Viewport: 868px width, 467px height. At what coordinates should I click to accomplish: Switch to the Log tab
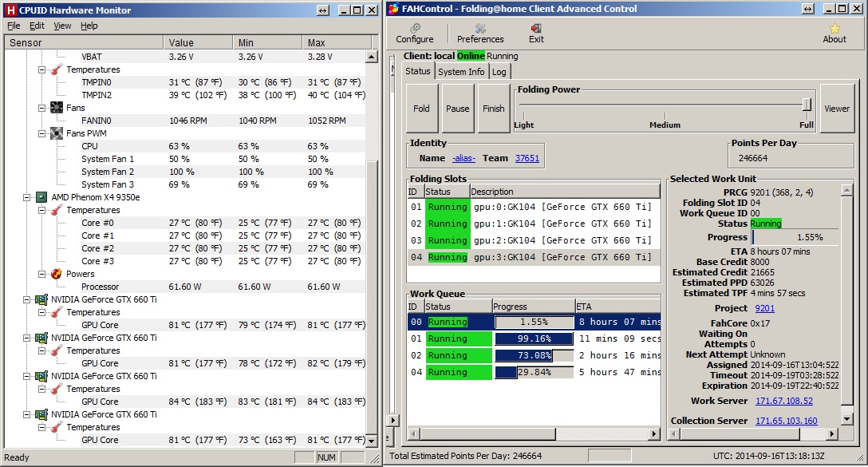(499, 72)
